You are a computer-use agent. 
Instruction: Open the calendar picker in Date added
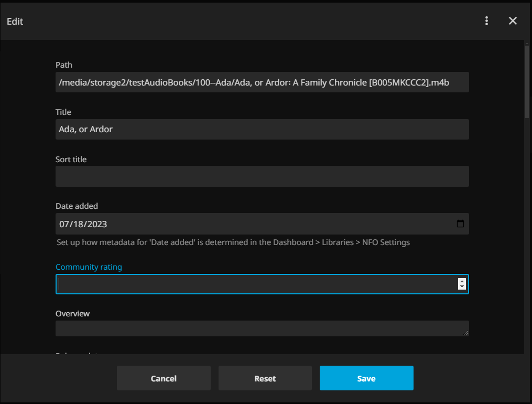(460, 224)
